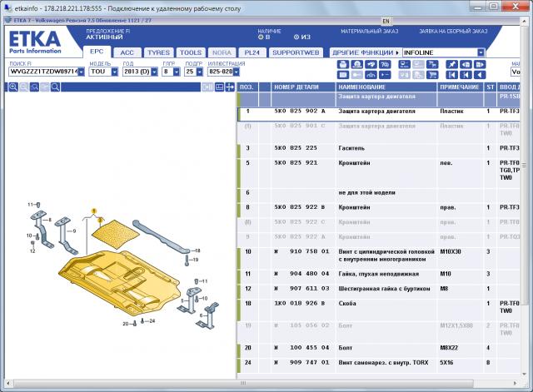Click the pushpin icon in the toolbar
This screenshot has height=392, width=533.
[x=451, y=64]
